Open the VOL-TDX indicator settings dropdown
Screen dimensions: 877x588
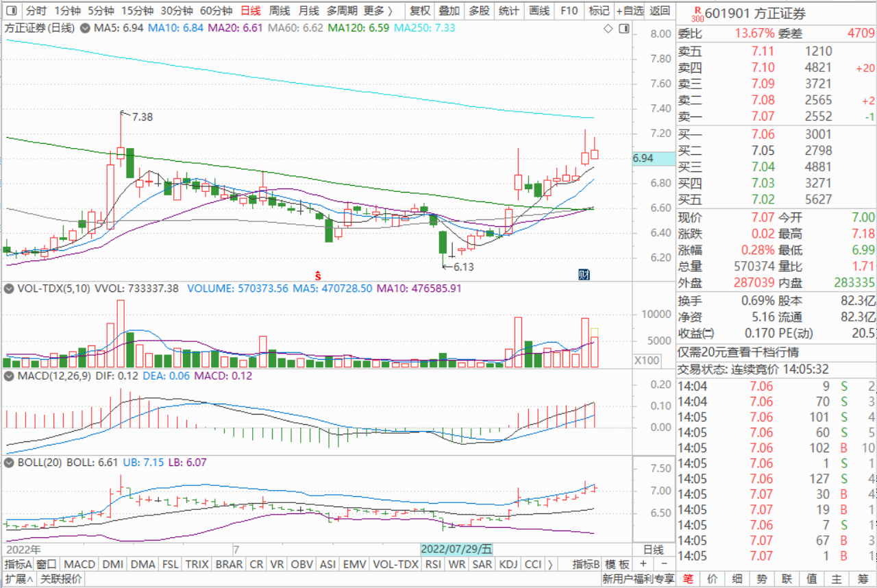coord(8,289)
